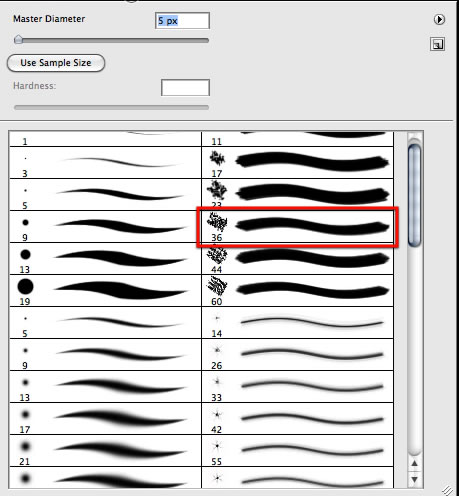Click the Hardness slider track

(x=111, y=107)
